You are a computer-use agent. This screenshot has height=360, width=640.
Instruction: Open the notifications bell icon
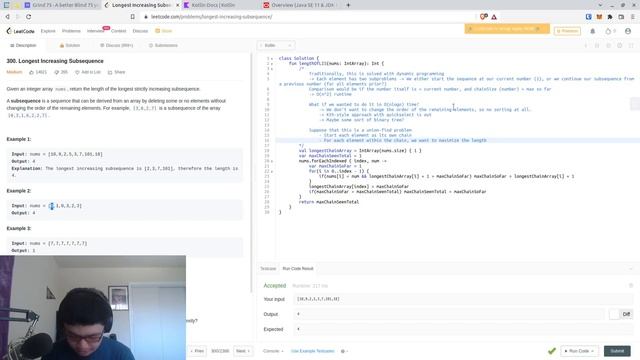pyautogui.click(x=593, y=31)
